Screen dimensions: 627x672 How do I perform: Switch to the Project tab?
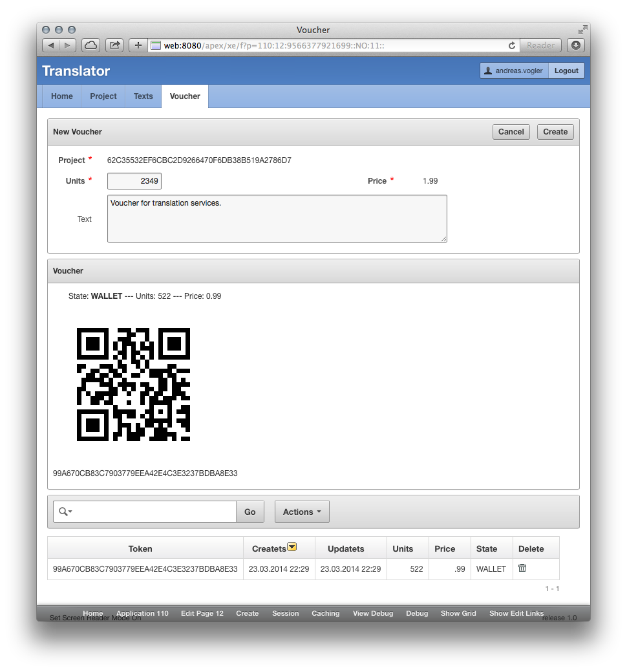click(x=103, y=96)
